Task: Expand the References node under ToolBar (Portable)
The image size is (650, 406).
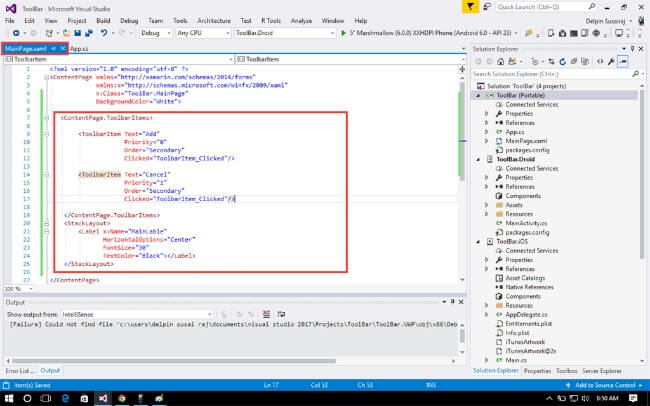Action: click(487, 122)
